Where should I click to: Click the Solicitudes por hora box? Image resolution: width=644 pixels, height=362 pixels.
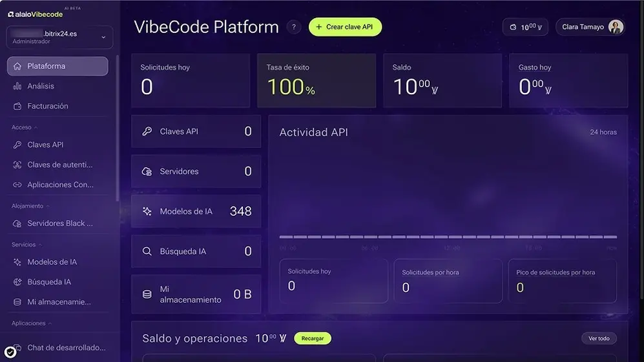[448, 281]
